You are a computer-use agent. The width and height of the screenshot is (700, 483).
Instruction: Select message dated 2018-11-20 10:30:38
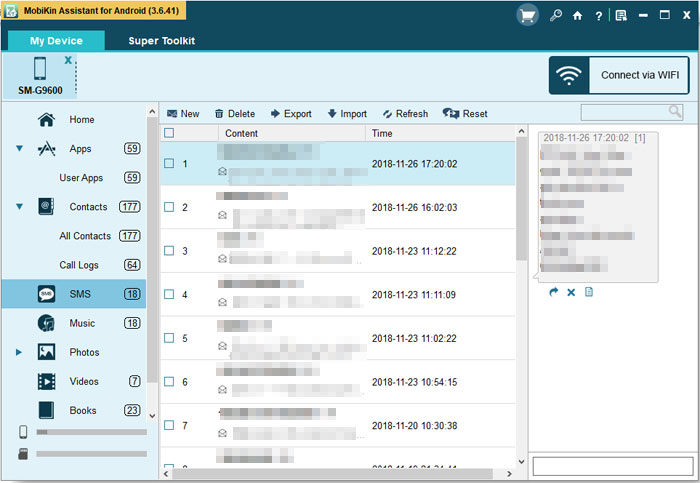tap(338, 425)
